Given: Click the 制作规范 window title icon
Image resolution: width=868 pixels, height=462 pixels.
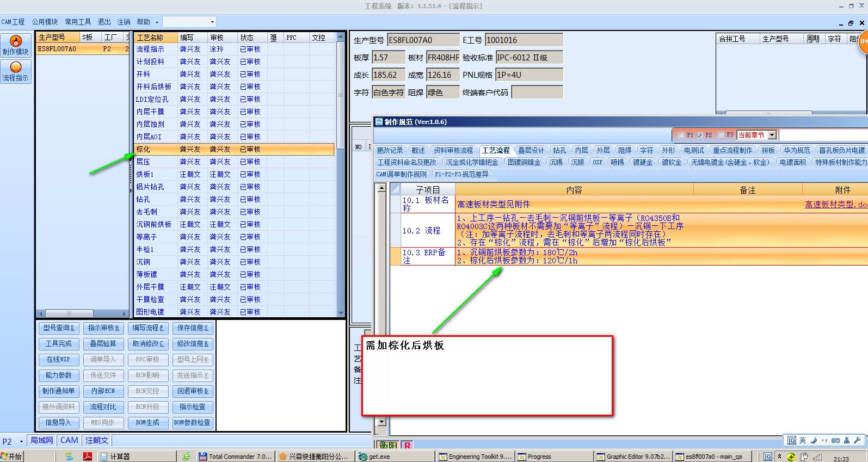Looking at the screenshot, I should click(379, 122).
